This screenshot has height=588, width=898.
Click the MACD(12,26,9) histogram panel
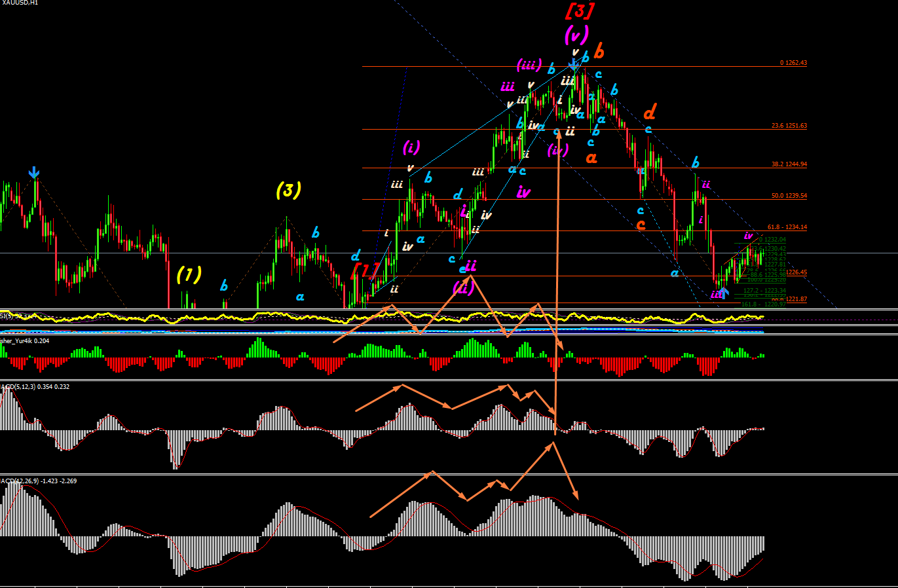point(383,530)
